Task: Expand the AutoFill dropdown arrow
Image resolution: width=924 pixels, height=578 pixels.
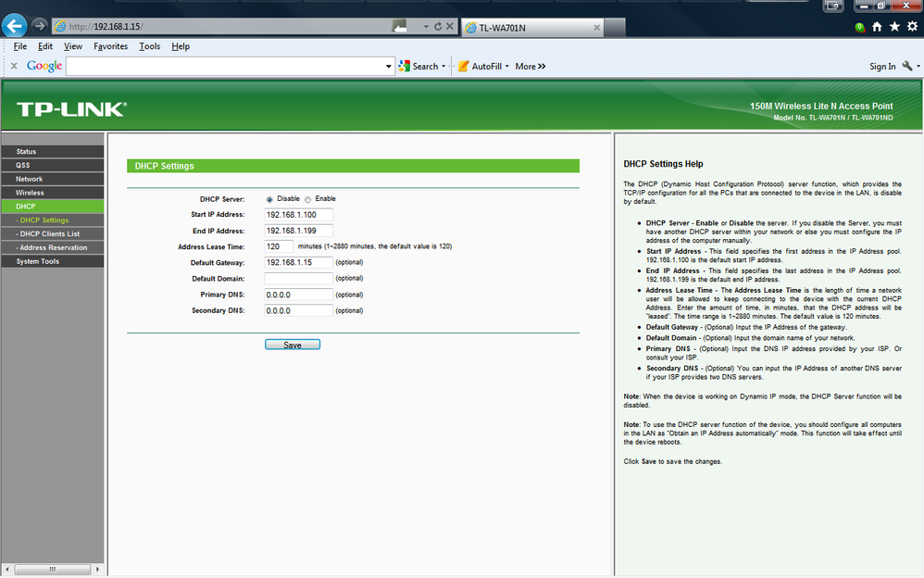Action: coord(506,67)
